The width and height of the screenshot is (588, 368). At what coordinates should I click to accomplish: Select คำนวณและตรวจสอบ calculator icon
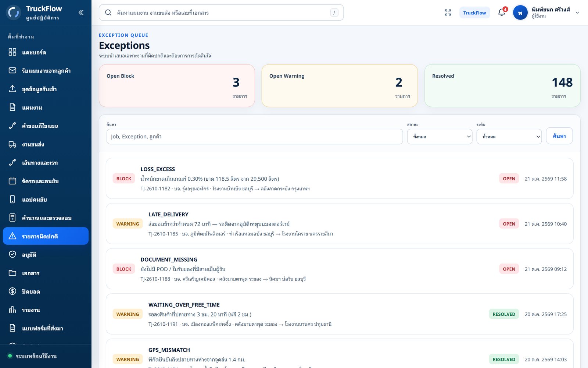(x=12, y=218)
